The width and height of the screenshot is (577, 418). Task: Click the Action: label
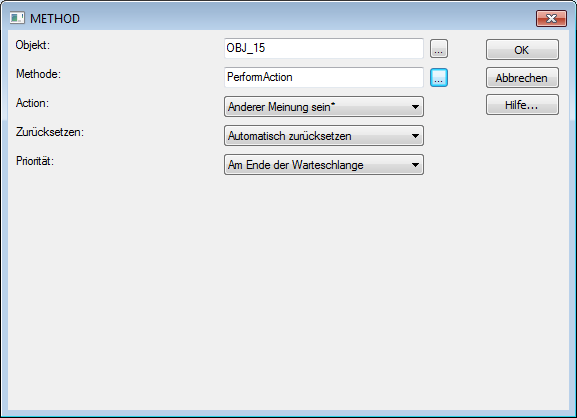32,103
